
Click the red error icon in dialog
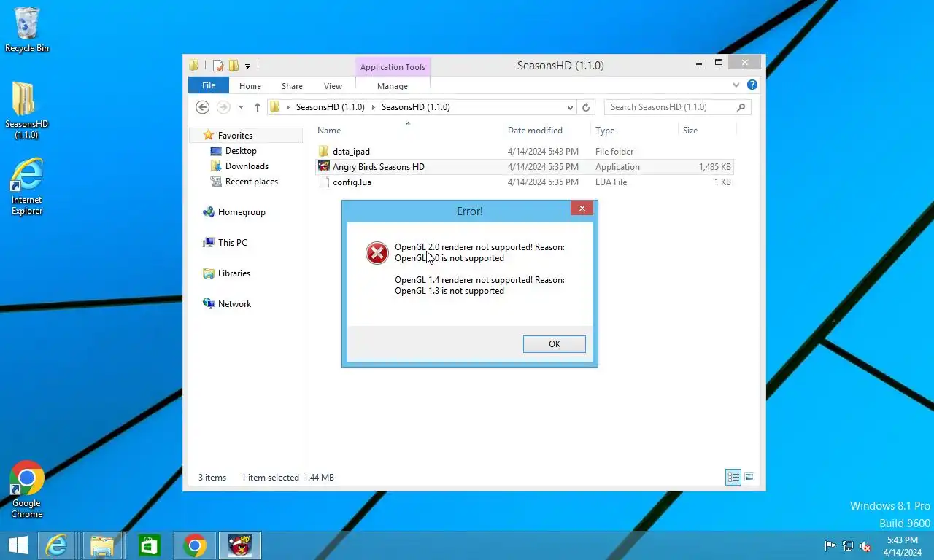click(377, 253)
